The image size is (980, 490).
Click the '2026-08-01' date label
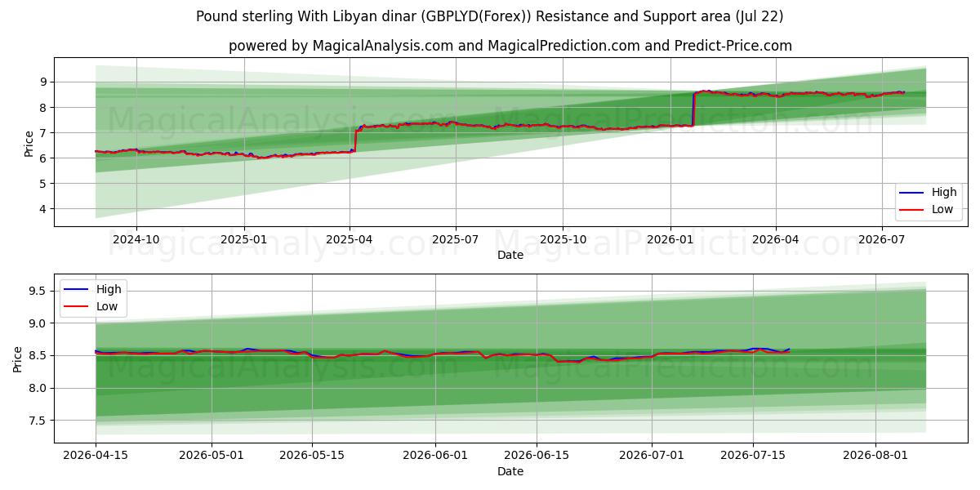pos(876,457)
